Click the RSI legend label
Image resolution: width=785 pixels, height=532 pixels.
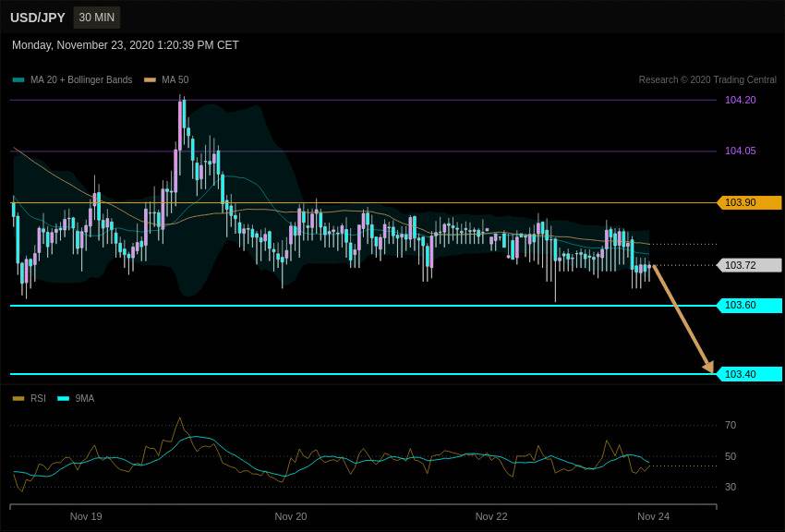38,398
